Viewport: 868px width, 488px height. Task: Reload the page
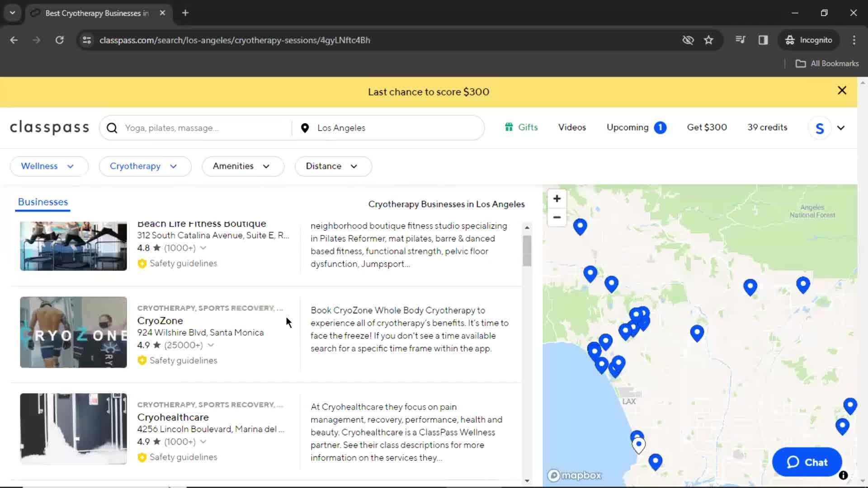59,40
